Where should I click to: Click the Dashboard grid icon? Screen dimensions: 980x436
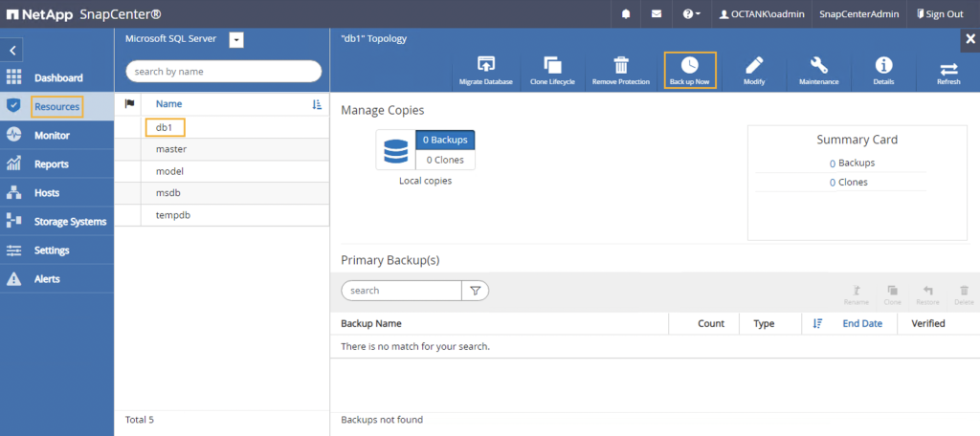tap(13, 77)
